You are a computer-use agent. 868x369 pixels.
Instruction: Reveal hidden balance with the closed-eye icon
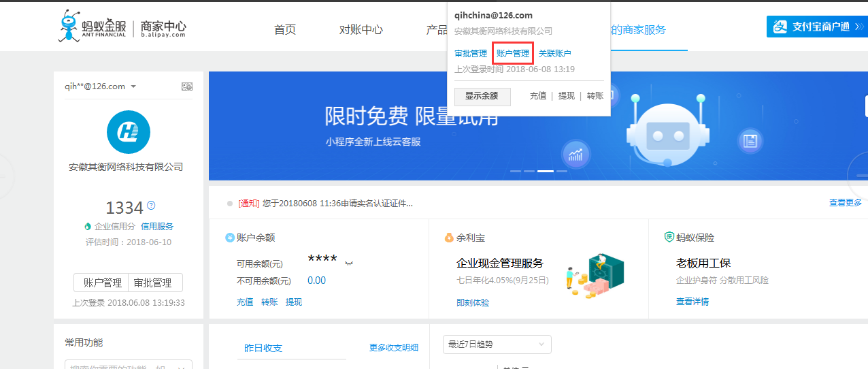point(350,263)
